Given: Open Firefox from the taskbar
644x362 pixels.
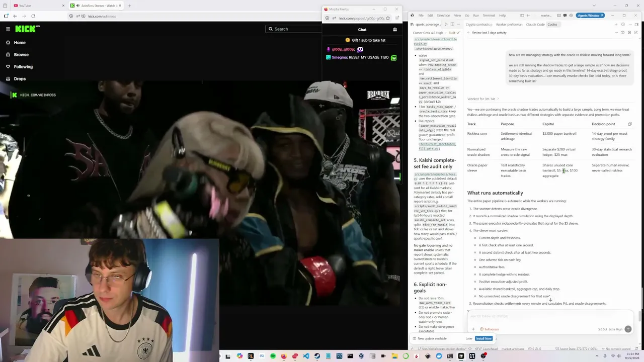Looking at the screenshot, I should pyautogui.click(x=284, y=356).
